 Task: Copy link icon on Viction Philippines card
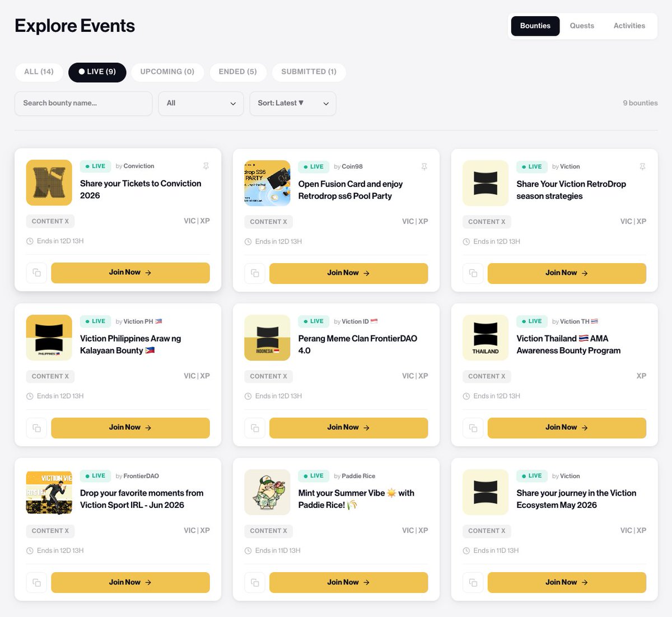tap(36, 428)
